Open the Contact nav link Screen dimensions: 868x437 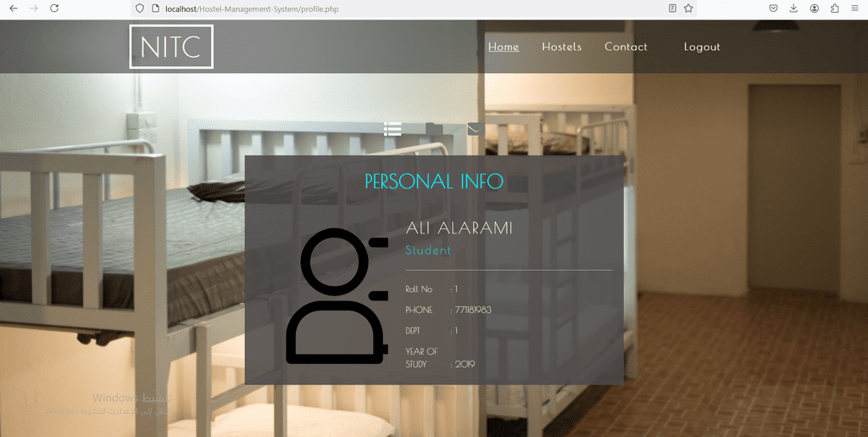(x=626, y=47)
